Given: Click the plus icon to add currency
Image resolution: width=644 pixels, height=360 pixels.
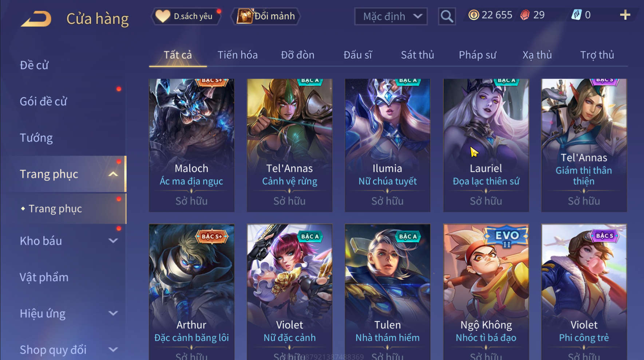Looking at the screenshot, I should (x=625, y=15).
